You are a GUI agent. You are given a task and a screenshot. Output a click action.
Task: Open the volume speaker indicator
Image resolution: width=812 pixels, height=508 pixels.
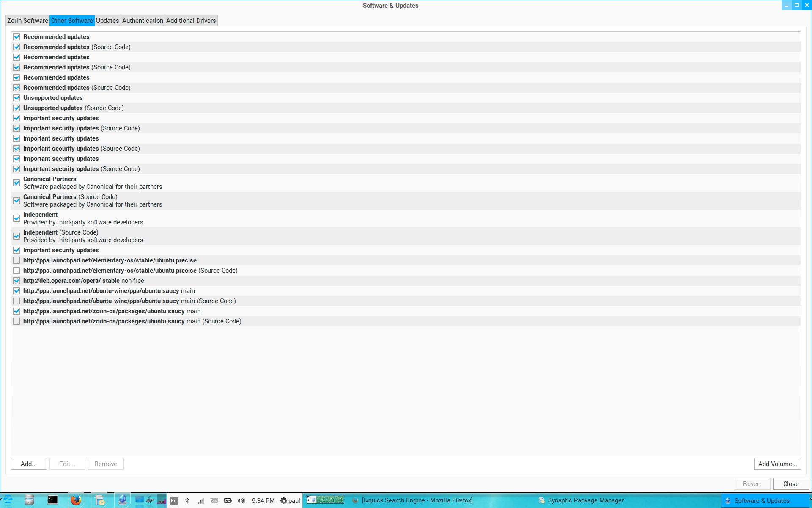pos(241,501)
